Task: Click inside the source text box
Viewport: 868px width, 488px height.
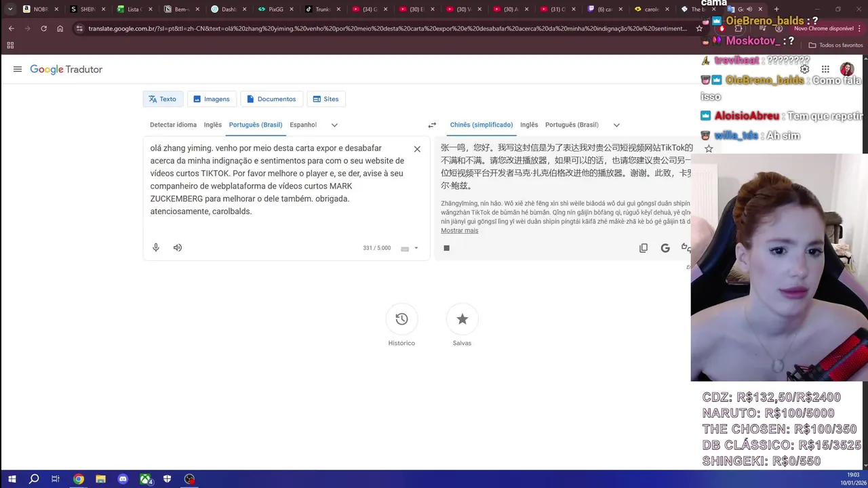Action: click(x=277, y=180)
